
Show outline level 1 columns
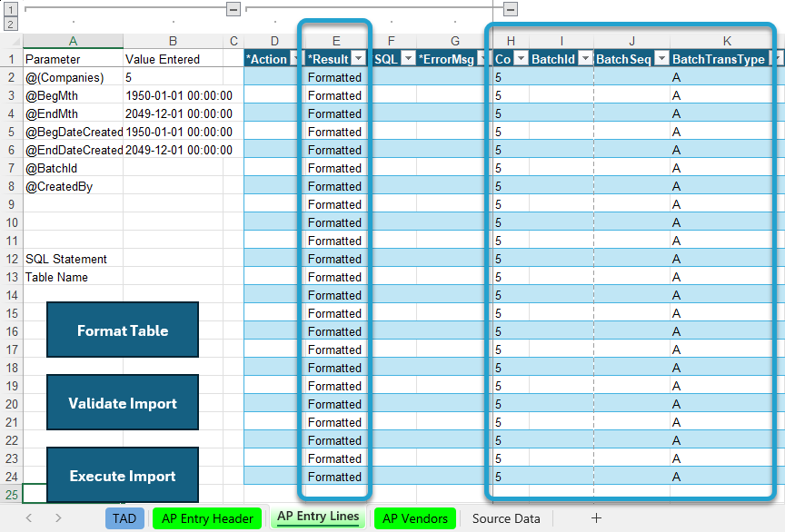click(x=11, y=9)
